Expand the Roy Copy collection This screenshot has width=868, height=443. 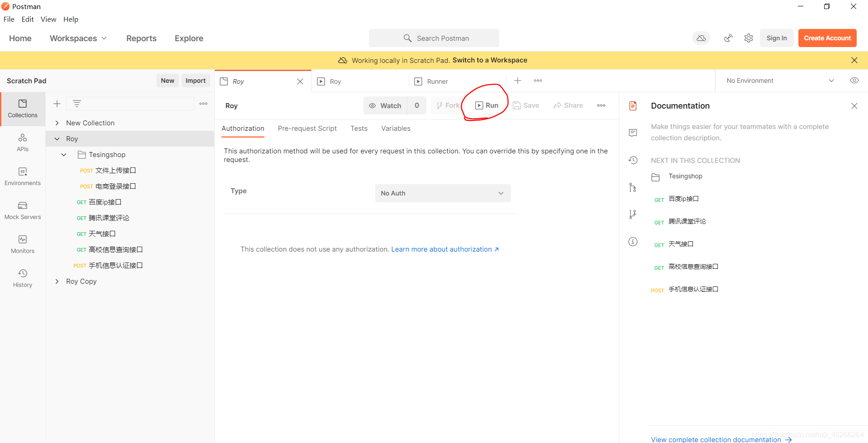57,281
